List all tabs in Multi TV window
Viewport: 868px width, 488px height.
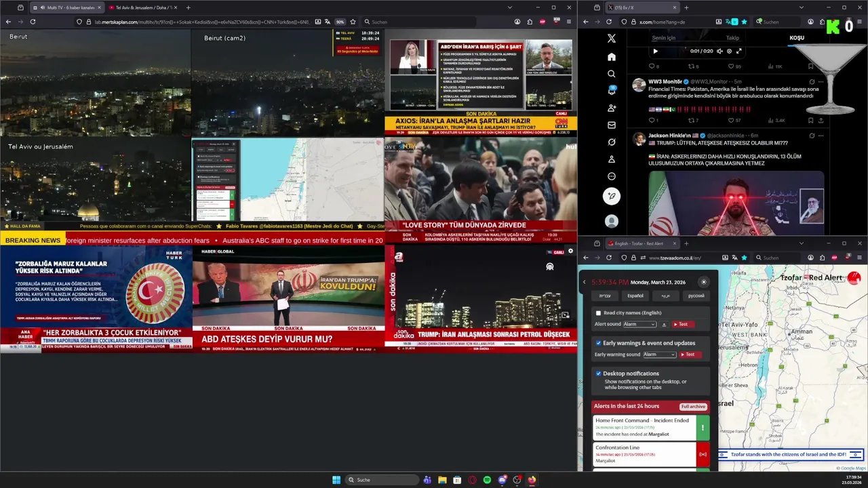click(x=509, y=7)
